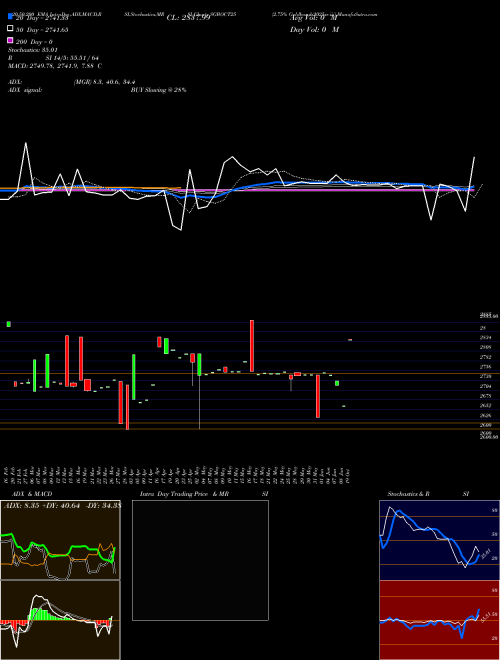Click the 'Day Vol: 0 M' label

[314, 29]
